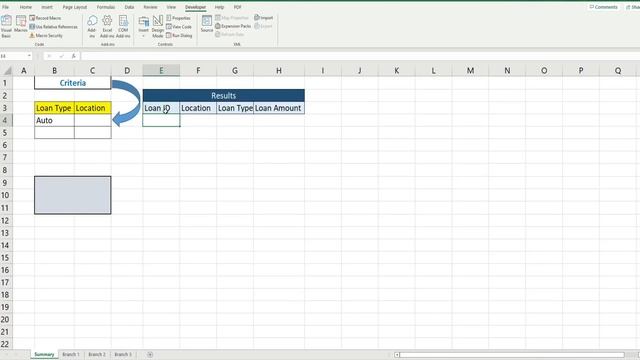640x360 pixels.
Task: Expand the Name Box dropdown
Action: pyautogui.click(x=29, y=56)
